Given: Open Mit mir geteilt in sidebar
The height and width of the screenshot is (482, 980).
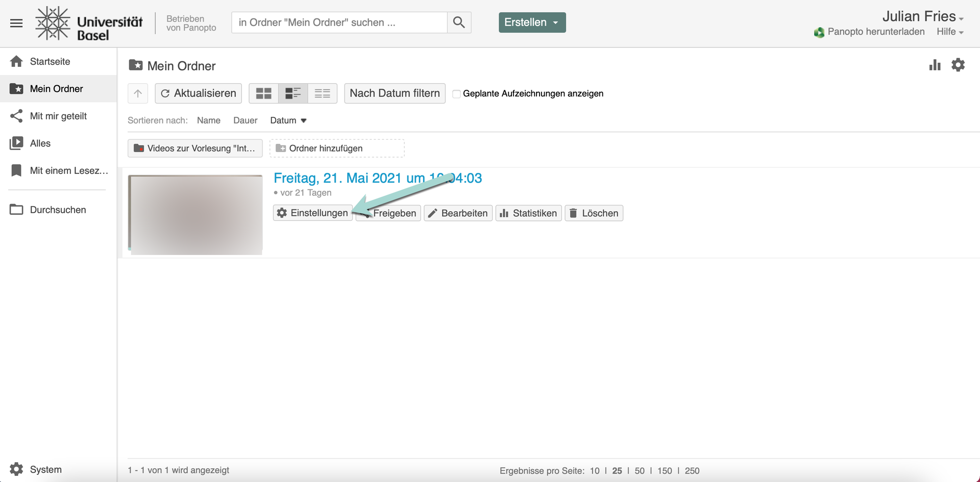Looking at the screenshot, I should point(58,116).
